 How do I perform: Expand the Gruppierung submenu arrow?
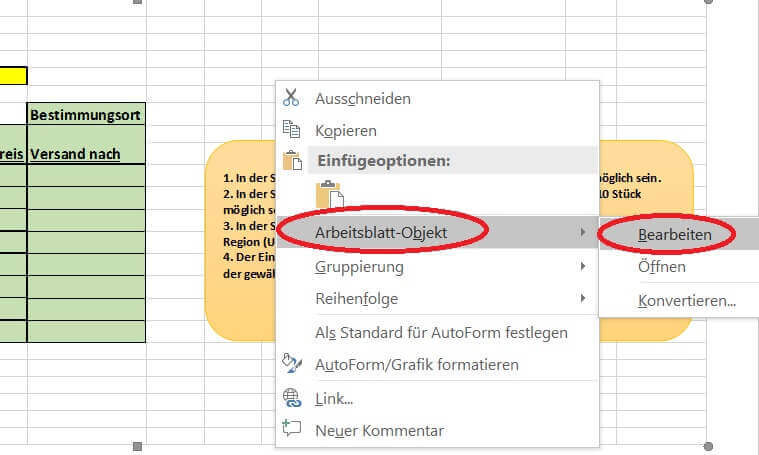[583, 266]
